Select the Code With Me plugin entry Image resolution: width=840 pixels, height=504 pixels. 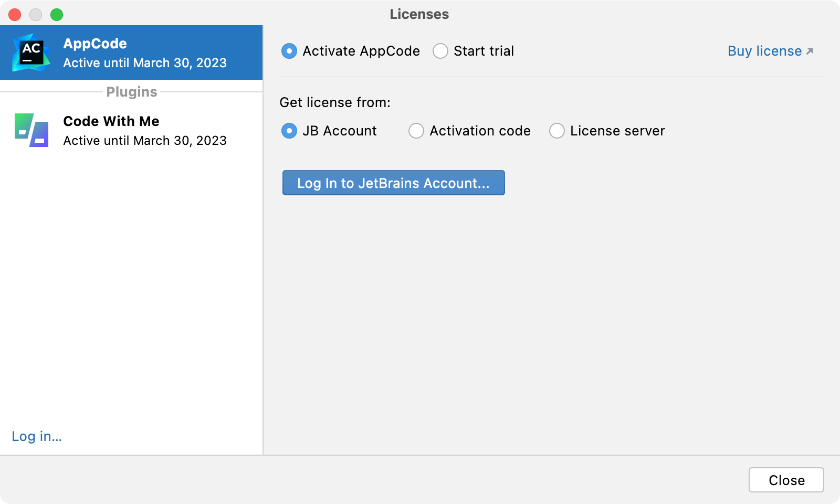[131, 130]
